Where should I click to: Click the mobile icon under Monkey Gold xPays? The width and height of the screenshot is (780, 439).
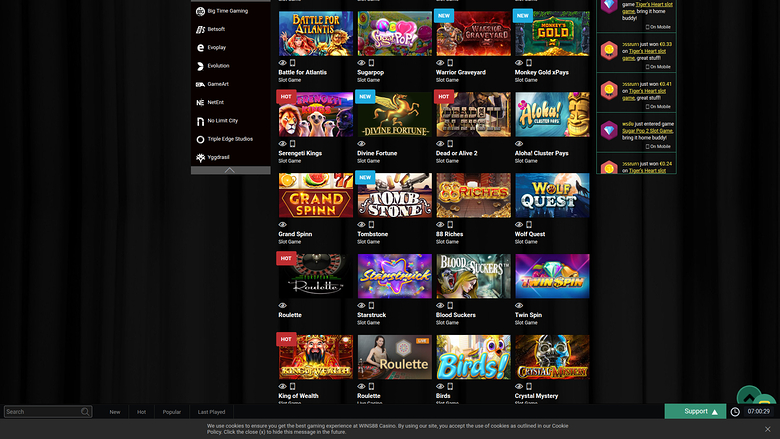(x=529, y=63)
